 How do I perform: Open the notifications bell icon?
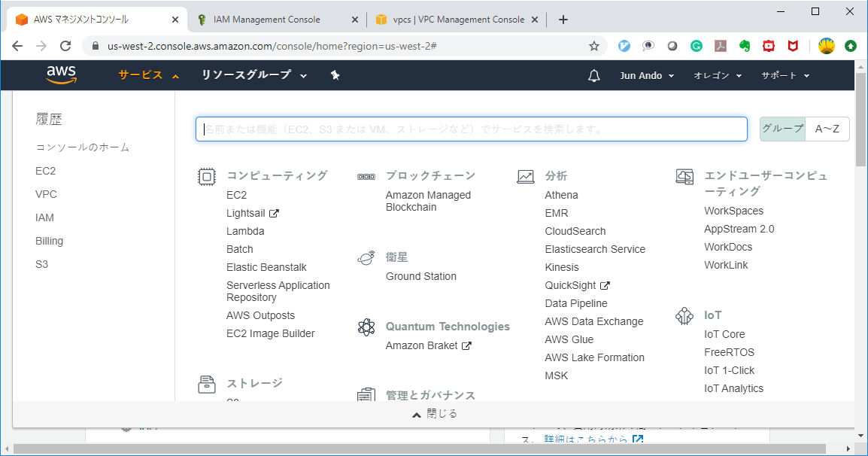pyautogui.click(x=594, y=75)
